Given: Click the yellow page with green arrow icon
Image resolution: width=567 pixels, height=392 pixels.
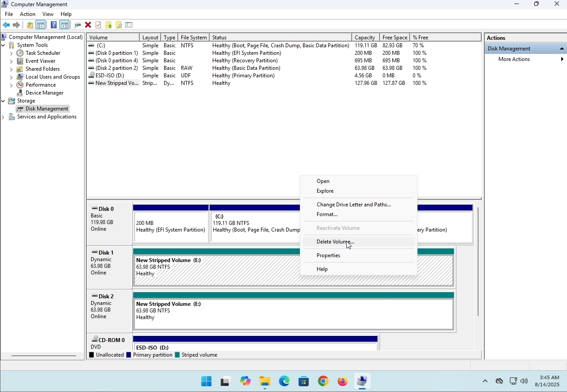Looking at the screenshot, I should click(109, 25).
